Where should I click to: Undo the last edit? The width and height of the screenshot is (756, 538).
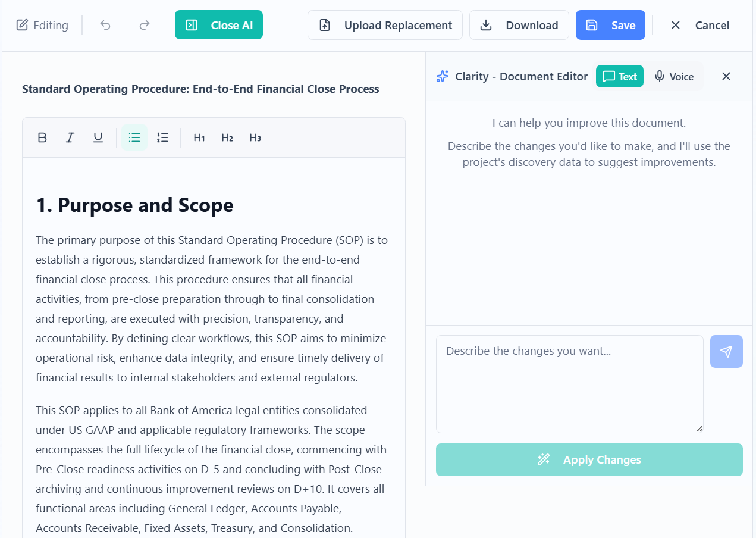tap(105, 25)
